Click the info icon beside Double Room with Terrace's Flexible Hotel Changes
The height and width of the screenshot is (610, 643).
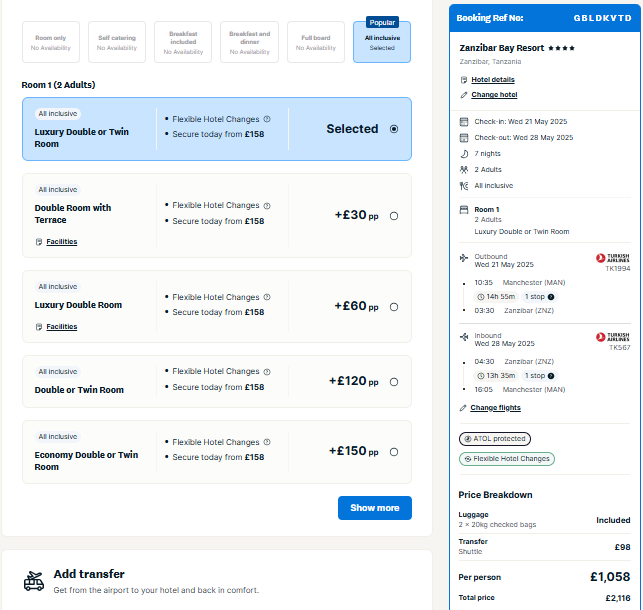267,205
